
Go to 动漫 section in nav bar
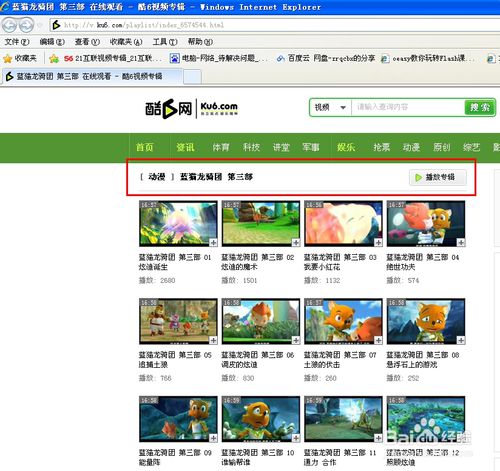(x=411, y=147)
